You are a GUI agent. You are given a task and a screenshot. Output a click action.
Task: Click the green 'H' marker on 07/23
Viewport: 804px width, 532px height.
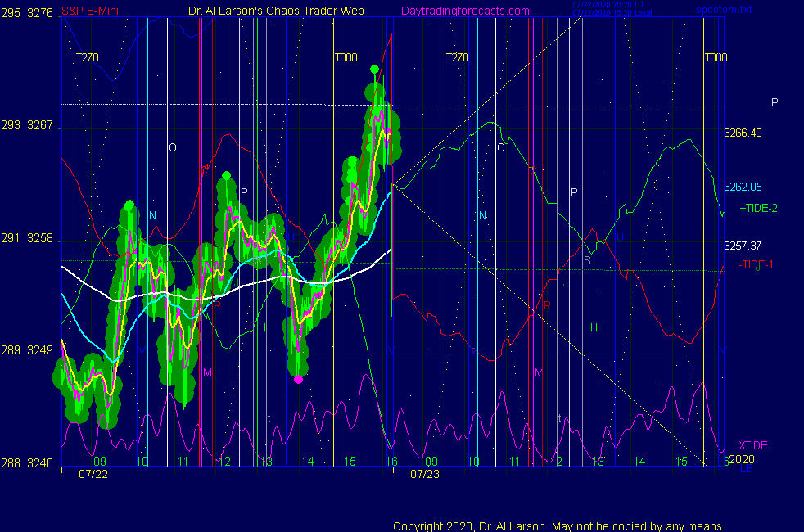point(594,328)
